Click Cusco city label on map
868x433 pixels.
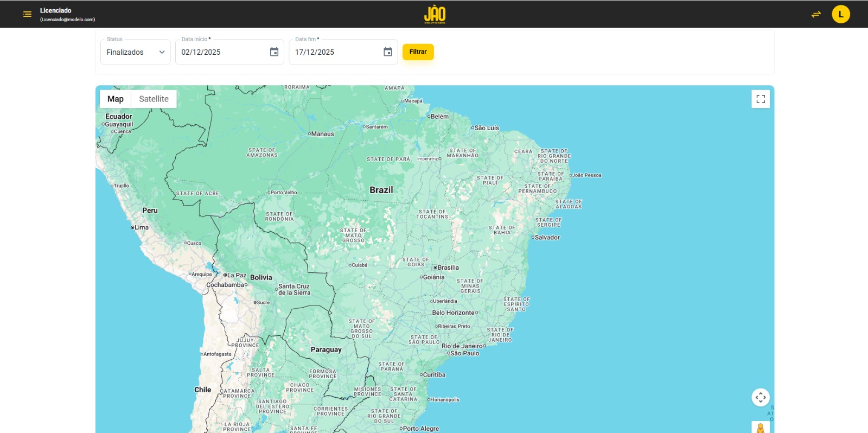click(194, 244)
